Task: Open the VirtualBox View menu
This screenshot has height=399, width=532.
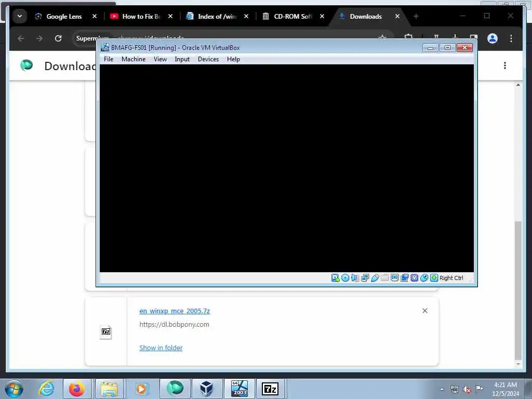Action: 160,59
